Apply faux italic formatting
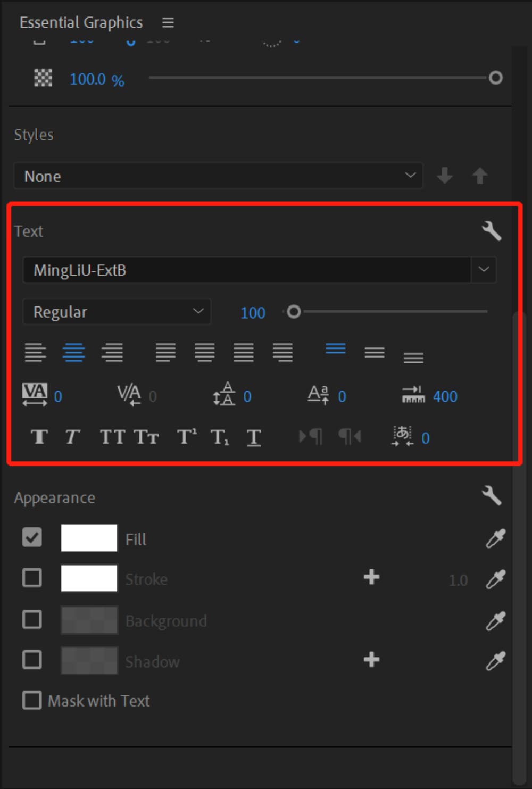Image resolution: width=532 pixels, height=789 pixels. coord(72,436)
